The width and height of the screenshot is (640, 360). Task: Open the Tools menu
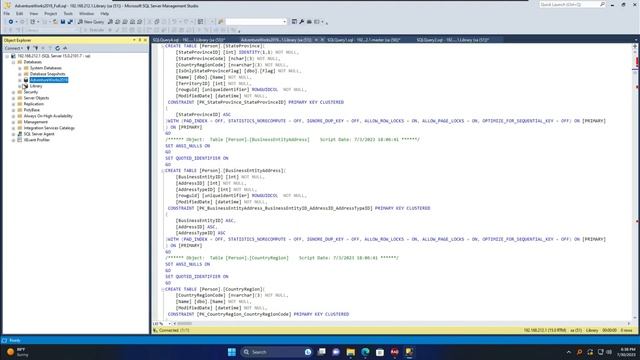tap(68, 13)
